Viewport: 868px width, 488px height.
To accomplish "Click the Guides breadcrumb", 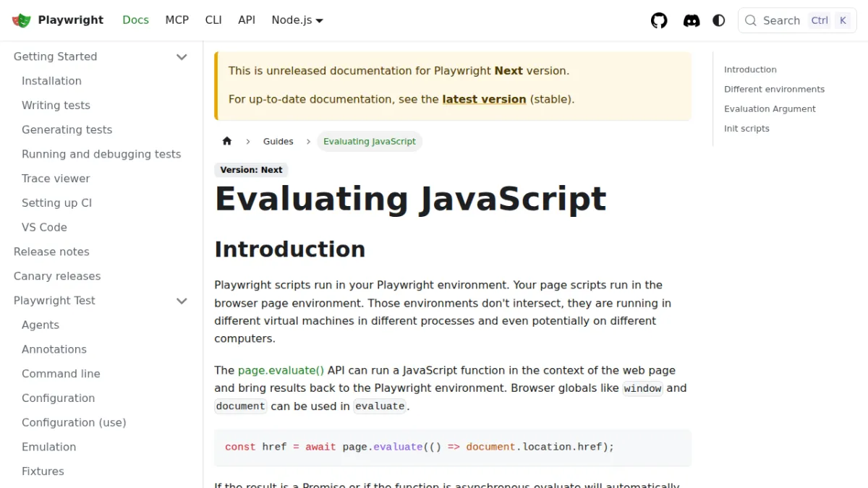I will click(278, 141).
